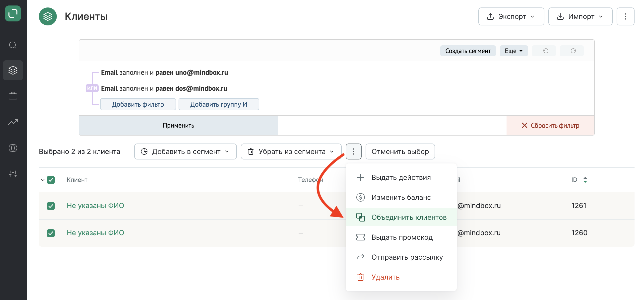Click the green Клиенты page icon
Viewport: 644px width, 300px height.
(48, 16)
